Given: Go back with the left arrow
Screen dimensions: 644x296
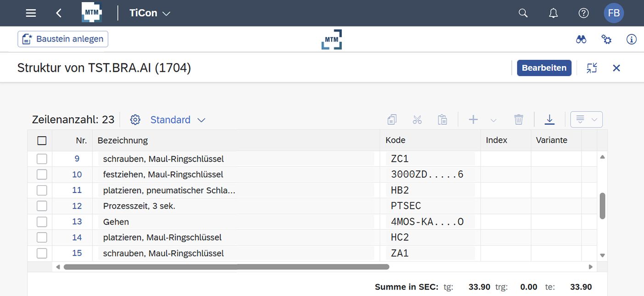Looking at the screenshot, I should [59, 13].
